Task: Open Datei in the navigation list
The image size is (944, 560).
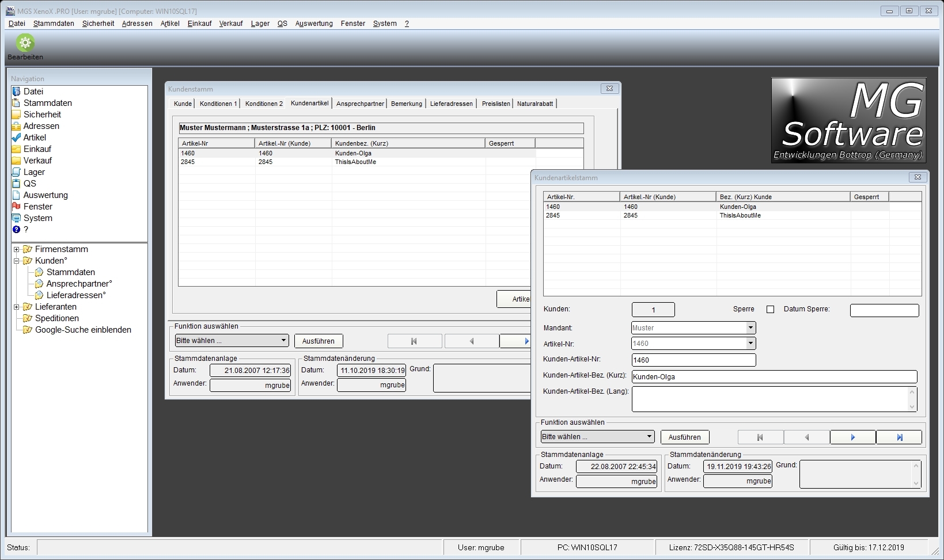Action: pyautogui.click(x=33, y=92)
